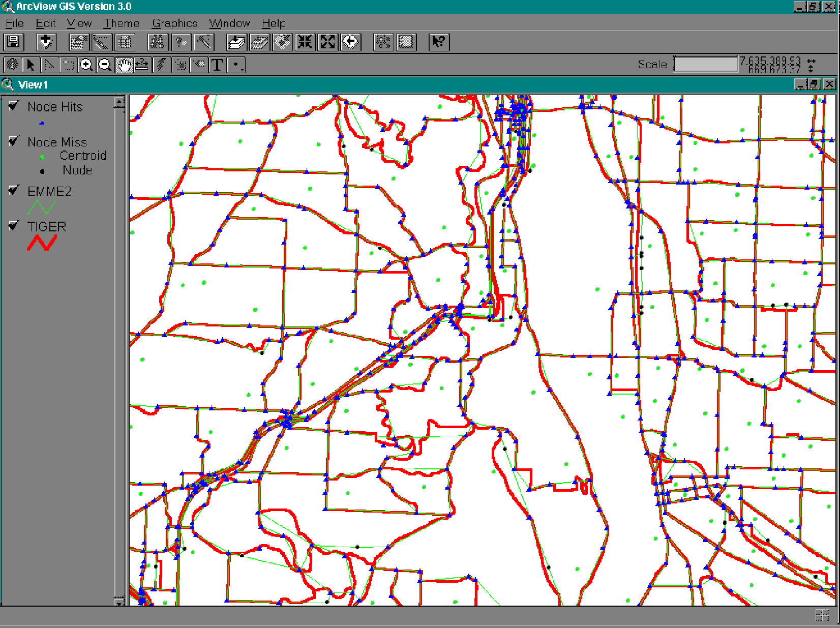The image size is (840, 628).
Task: Click Select Features Using Graphic button
Action: tap(383, 42)
